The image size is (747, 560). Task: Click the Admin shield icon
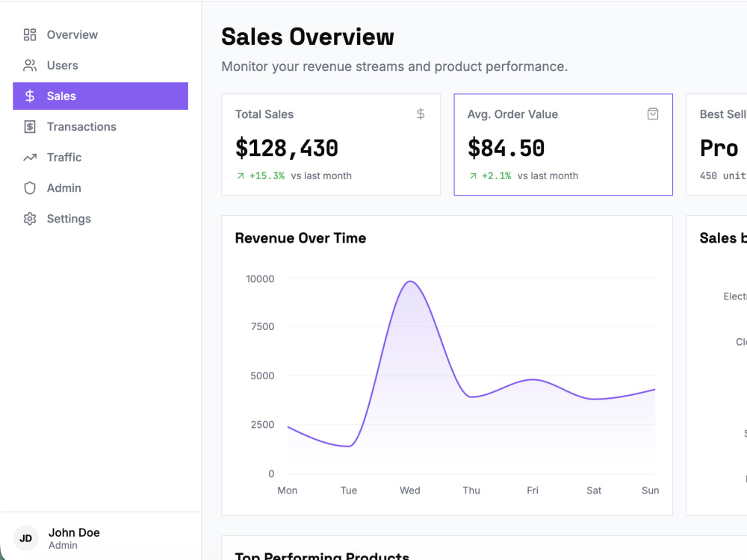pos(30,188)
